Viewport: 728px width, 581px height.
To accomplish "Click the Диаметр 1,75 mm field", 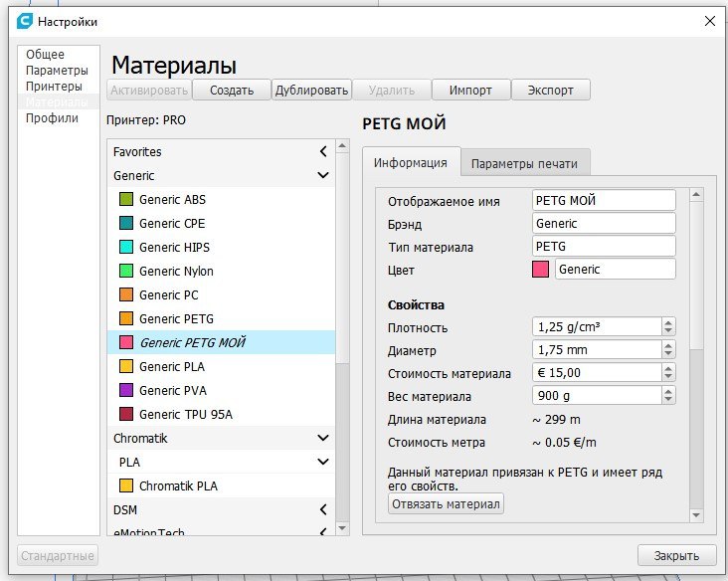I will coord(597,350).
